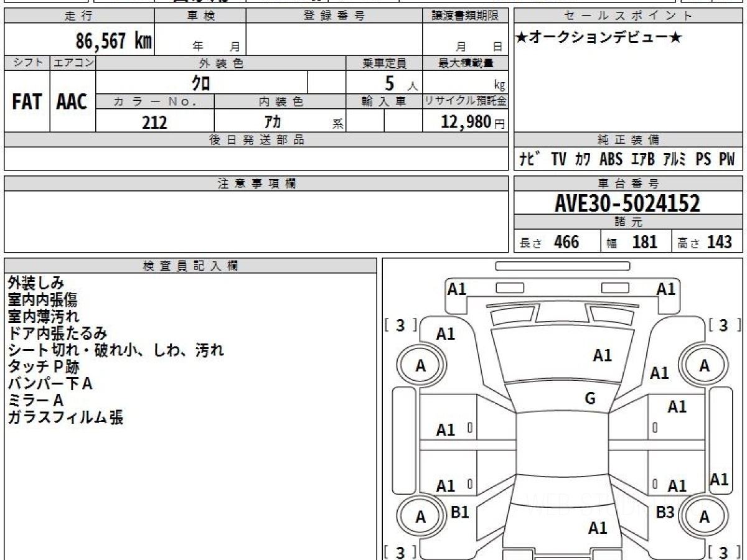Select the note シート切れ・破れ小、しわ、汚れ

(x=116, y=350)
